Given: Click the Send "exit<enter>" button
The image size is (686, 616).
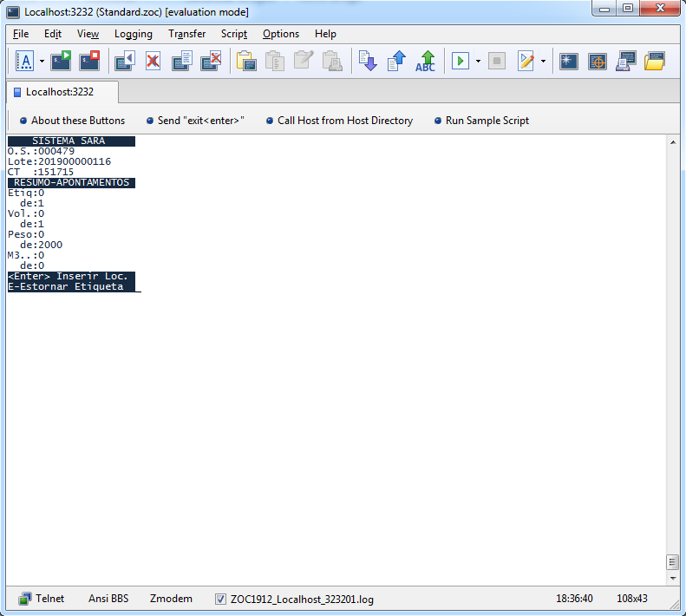Looking at the screenshot, I should point(195,121).
